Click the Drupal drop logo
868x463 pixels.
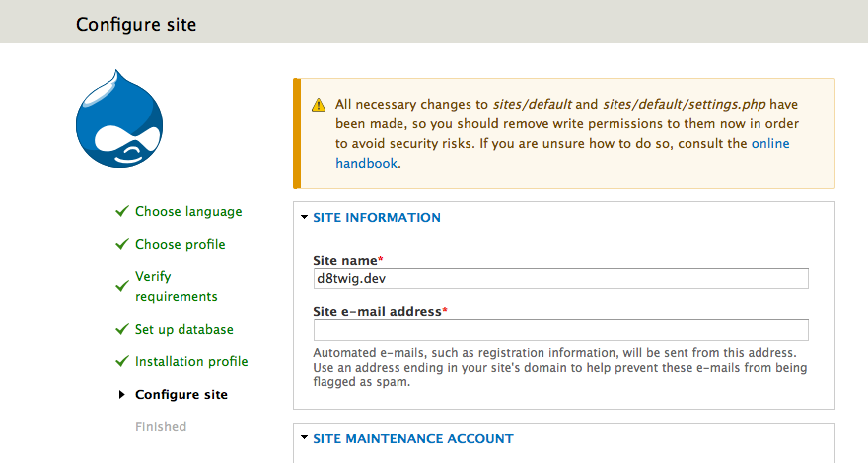119,118
